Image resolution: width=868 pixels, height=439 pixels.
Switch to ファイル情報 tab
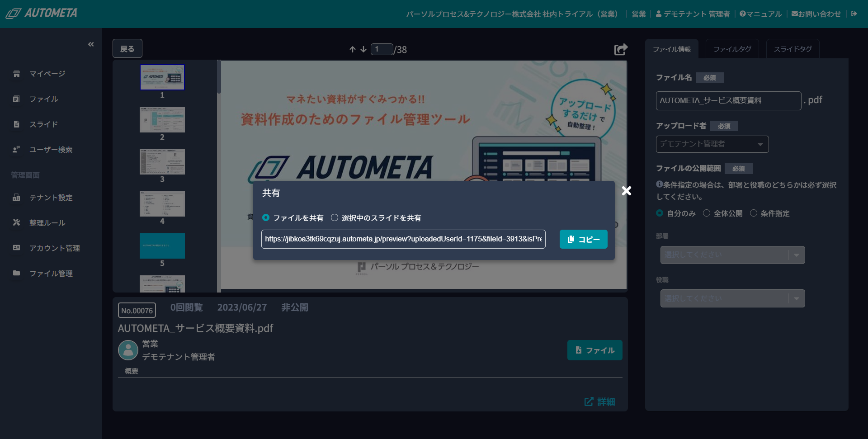(x=671, y=49)
